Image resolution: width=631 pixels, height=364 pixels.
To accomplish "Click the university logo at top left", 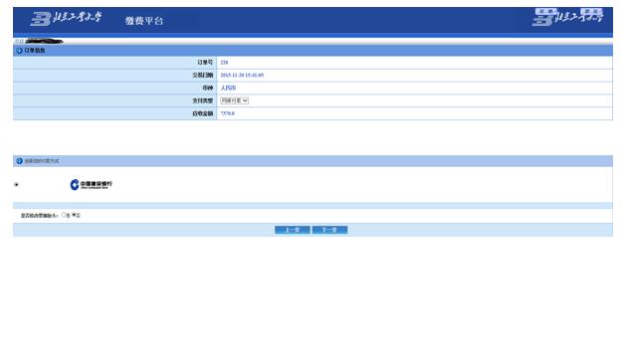I will [x=67, y=18].
